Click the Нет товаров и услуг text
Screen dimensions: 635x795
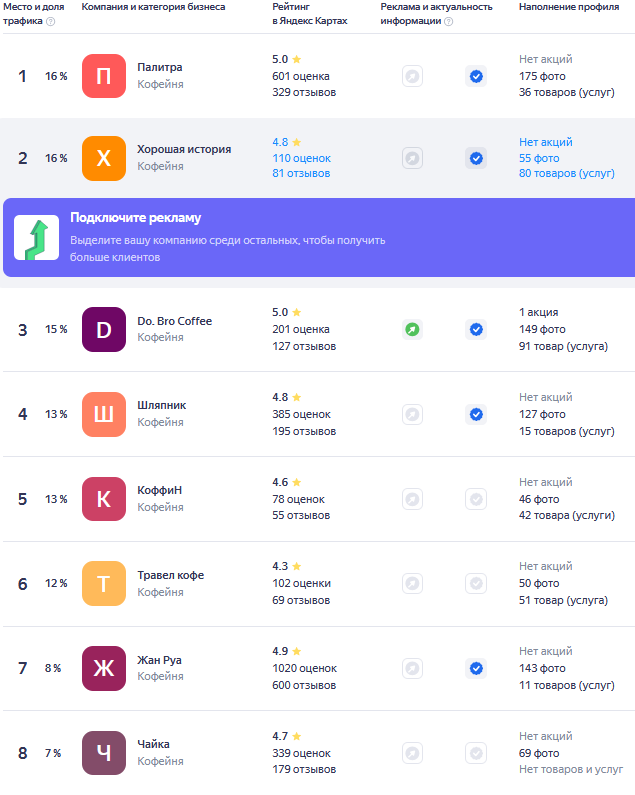(x=571, y=769)
